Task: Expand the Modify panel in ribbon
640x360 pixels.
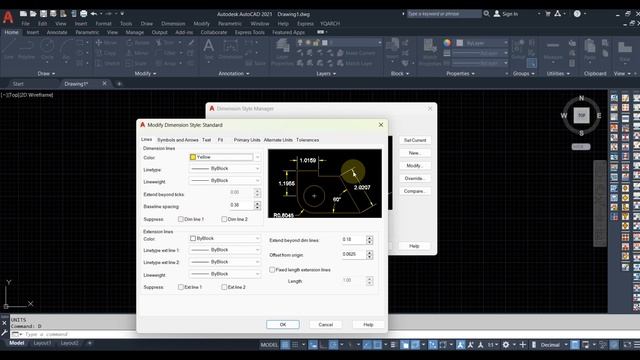Action: 145,73
